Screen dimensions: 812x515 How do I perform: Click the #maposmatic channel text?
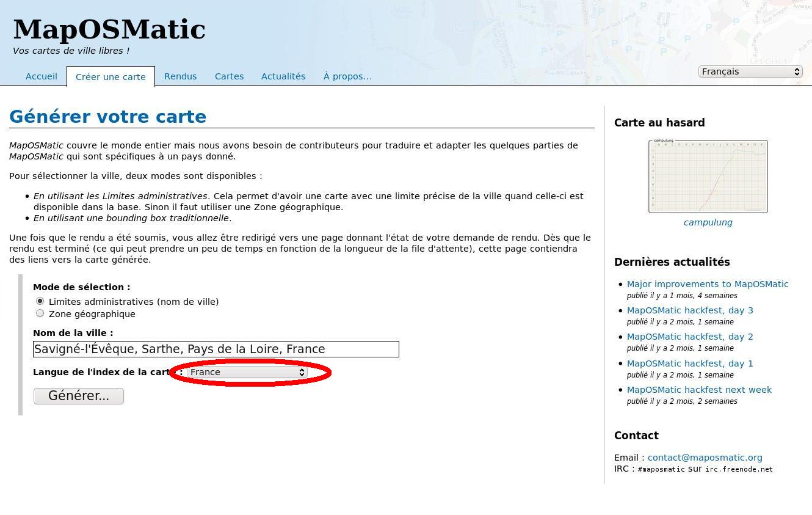(661, 469)
